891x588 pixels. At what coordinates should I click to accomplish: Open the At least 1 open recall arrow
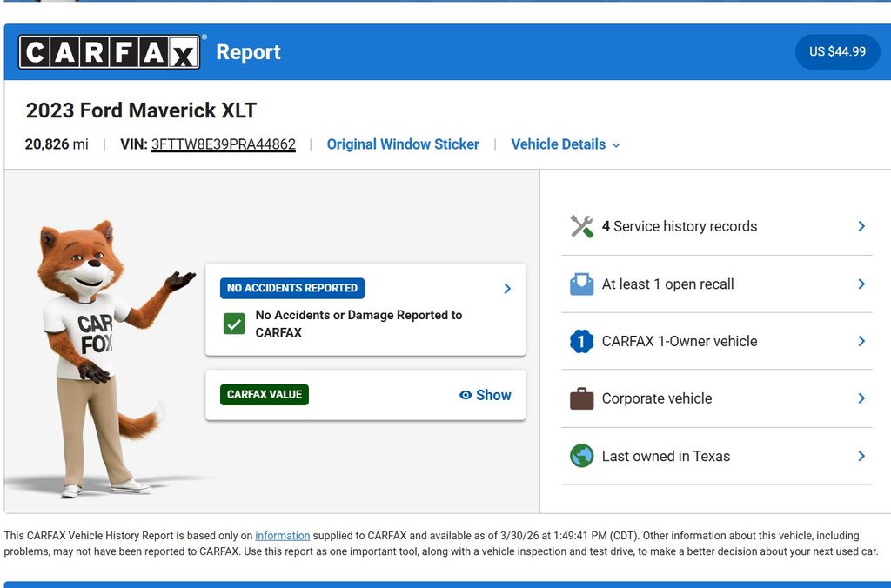coord(861,284)
